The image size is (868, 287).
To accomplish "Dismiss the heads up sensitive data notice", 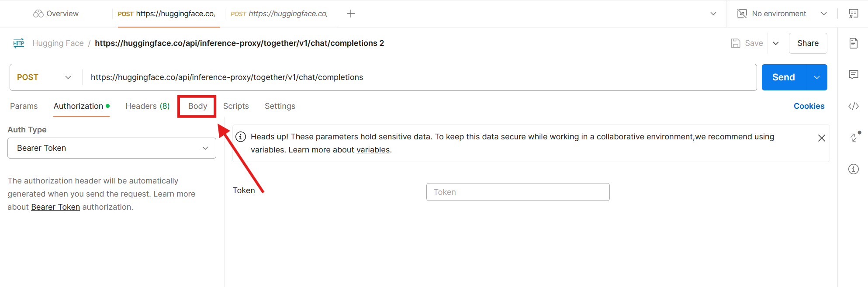I will [821, 138].
